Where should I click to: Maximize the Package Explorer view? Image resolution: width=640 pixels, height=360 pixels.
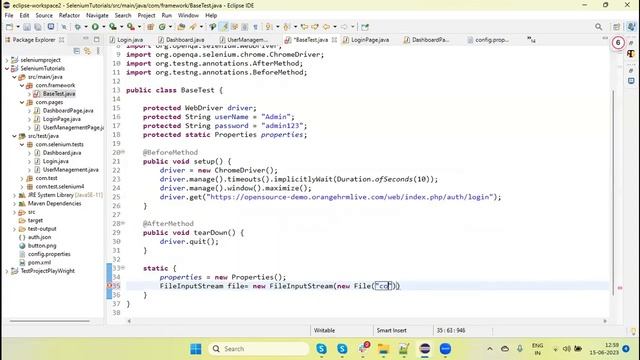click(97, 39)
